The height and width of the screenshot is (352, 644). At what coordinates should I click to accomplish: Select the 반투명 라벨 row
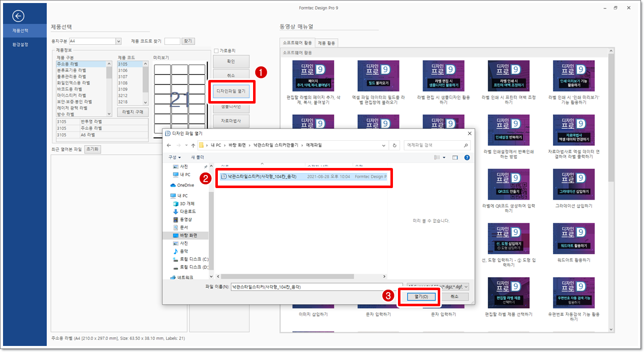pos(102,122)
